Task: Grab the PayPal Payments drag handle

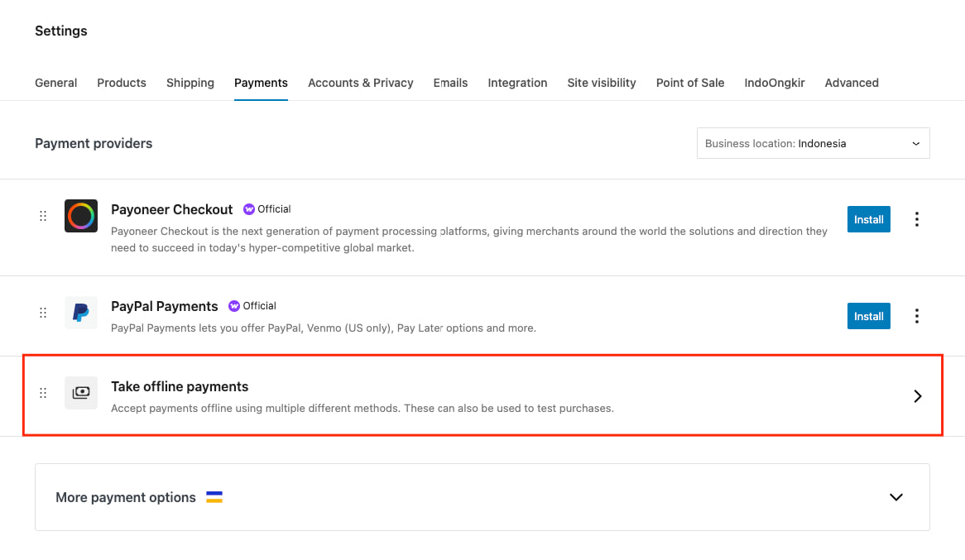Action: click(43, 313)
